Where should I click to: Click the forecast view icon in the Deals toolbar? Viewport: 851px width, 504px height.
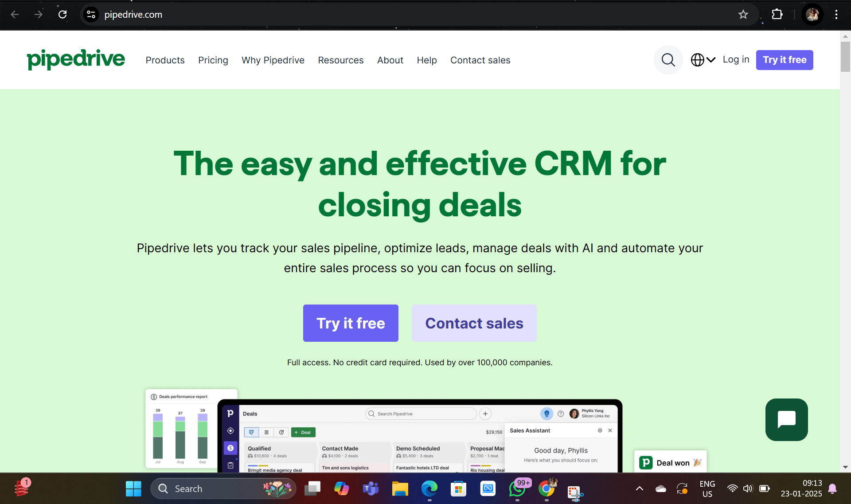(281, 432)
